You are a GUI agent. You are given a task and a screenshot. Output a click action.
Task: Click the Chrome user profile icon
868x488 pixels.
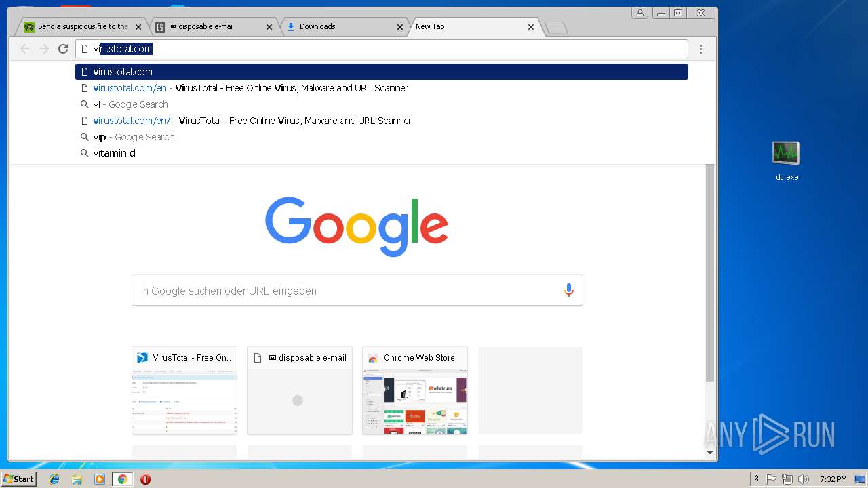(640, 12)
